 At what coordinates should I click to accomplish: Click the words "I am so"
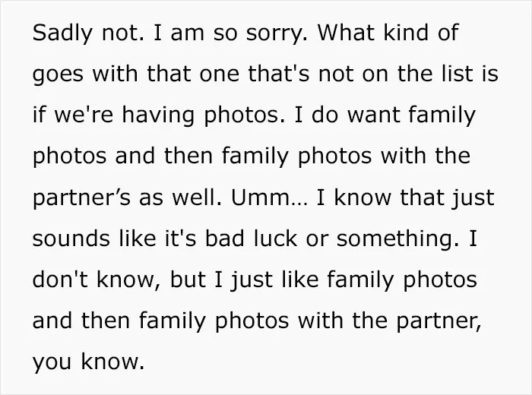[x=196, y=33]
